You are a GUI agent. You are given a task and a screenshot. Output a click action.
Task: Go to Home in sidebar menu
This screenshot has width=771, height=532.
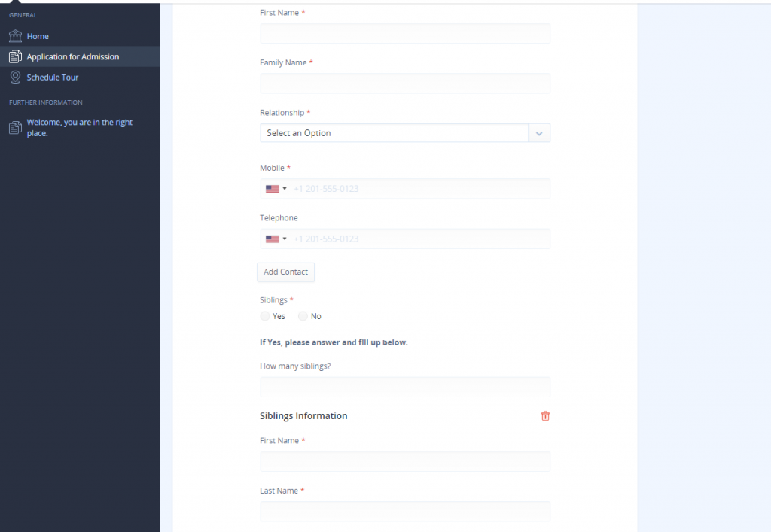pos(38,36)
